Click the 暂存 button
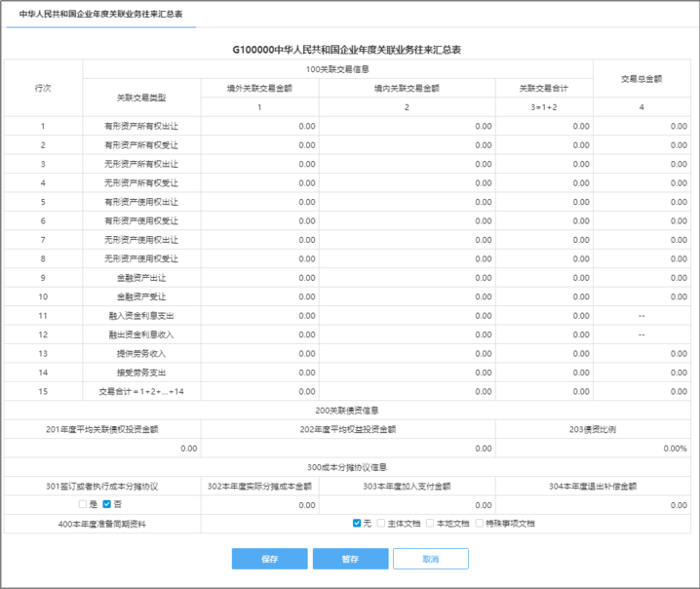The height and width of the screenshot is (589, 700). 350,559
